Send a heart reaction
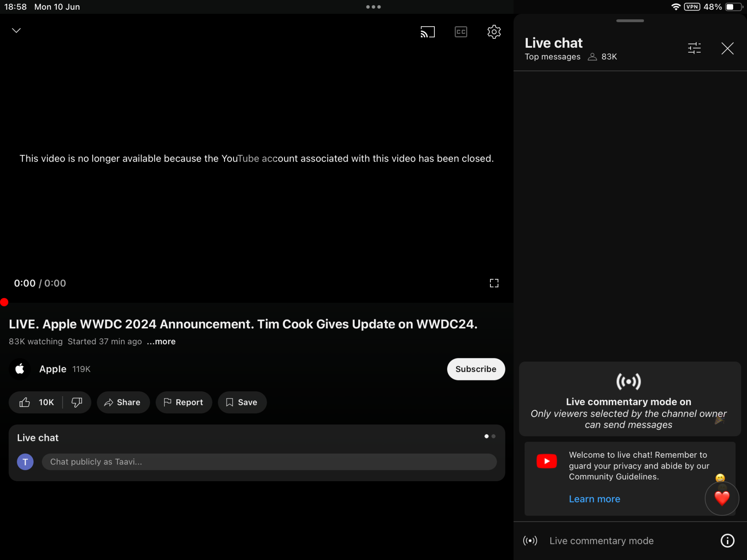The image size is (747, 560). [x=722, y=498]
